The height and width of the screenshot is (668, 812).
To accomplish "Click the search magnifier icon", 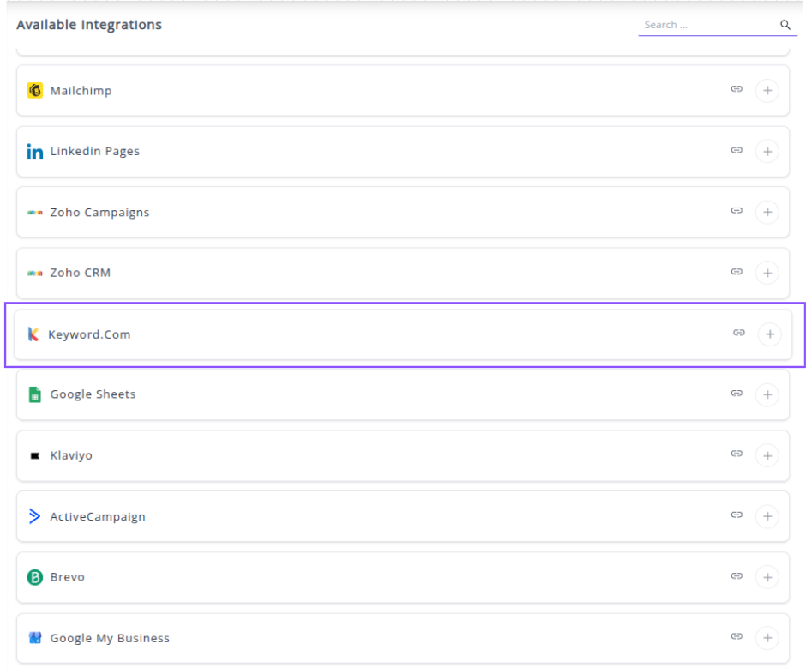I will 785,25.
